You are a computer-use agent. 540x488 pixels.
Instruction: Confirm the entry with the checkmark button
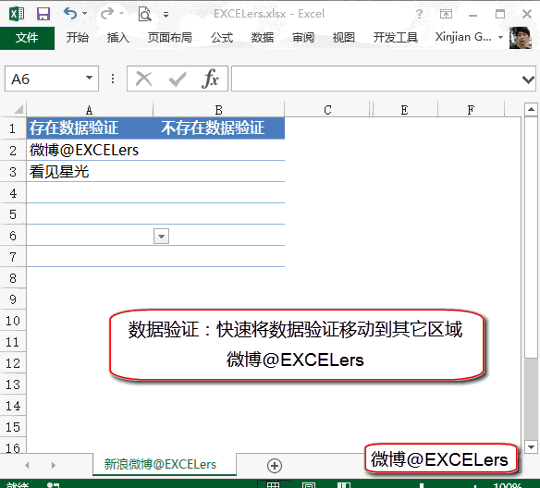[x=177, y=79]
